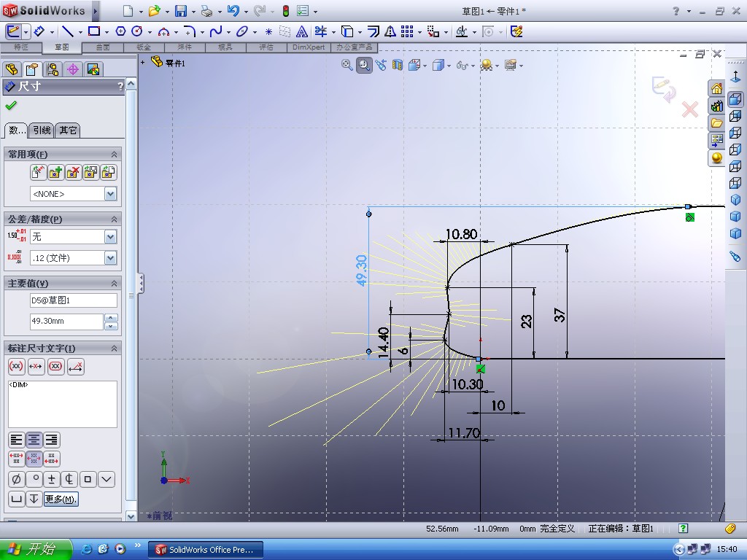Click the 更多(M) button

pos(61,499)
